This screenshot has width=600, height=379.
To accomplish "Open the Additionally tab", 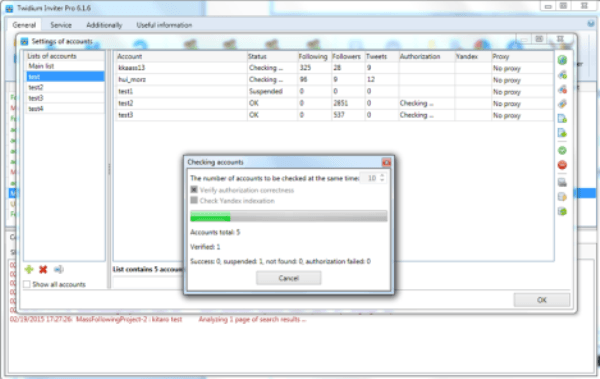I will click(x=104, y=25).
